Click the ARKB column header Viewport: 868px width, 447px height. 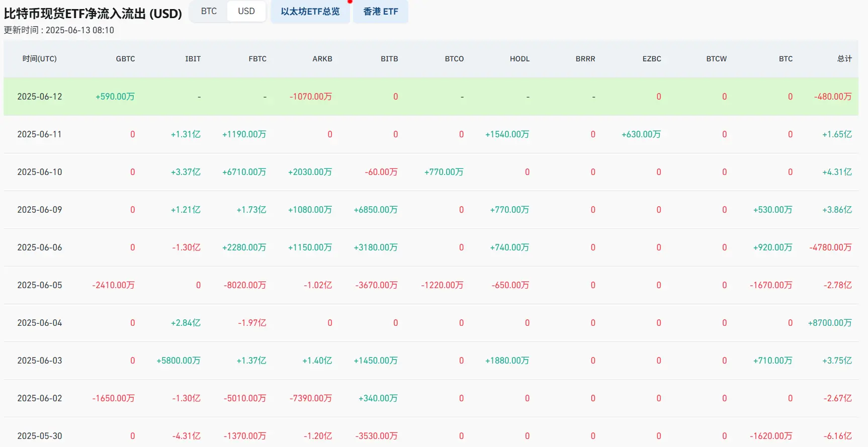point(322,59)
